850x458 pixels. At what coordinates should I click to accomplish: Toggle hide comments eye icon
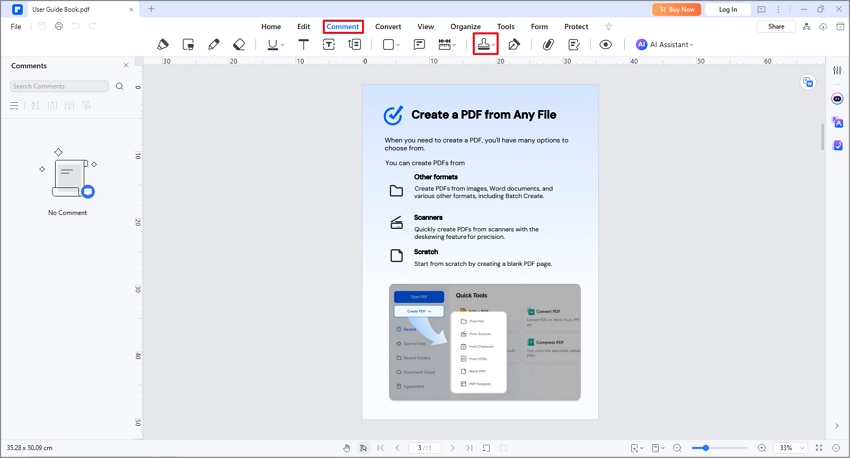[606, 44]
